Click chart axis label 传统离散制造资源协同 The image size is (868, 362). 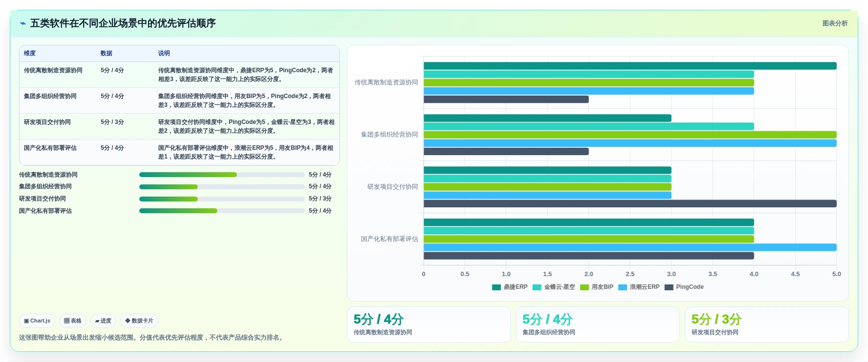[x=386, y=82]
